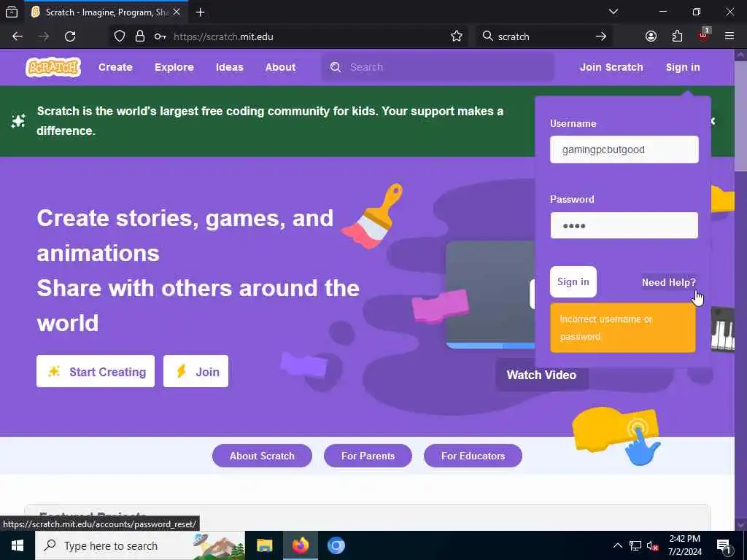Click the Start Creating button

(x=96, y=371)
